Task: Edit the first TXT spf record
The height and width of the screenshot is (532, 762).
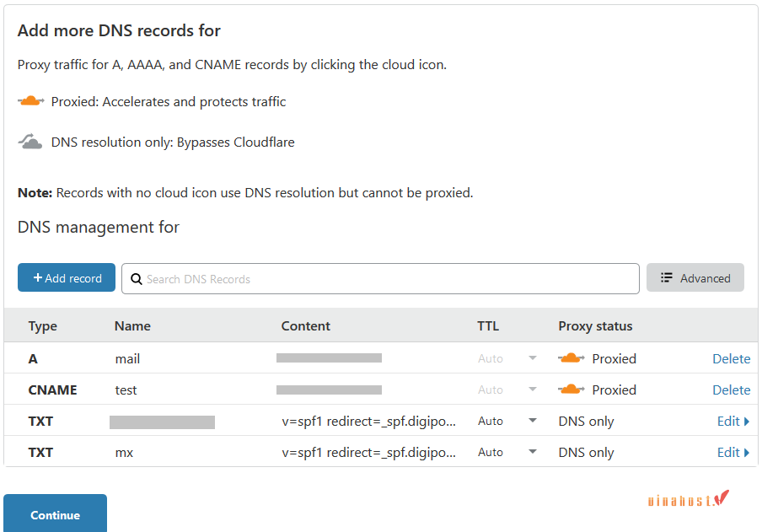Action: (726, 421)
